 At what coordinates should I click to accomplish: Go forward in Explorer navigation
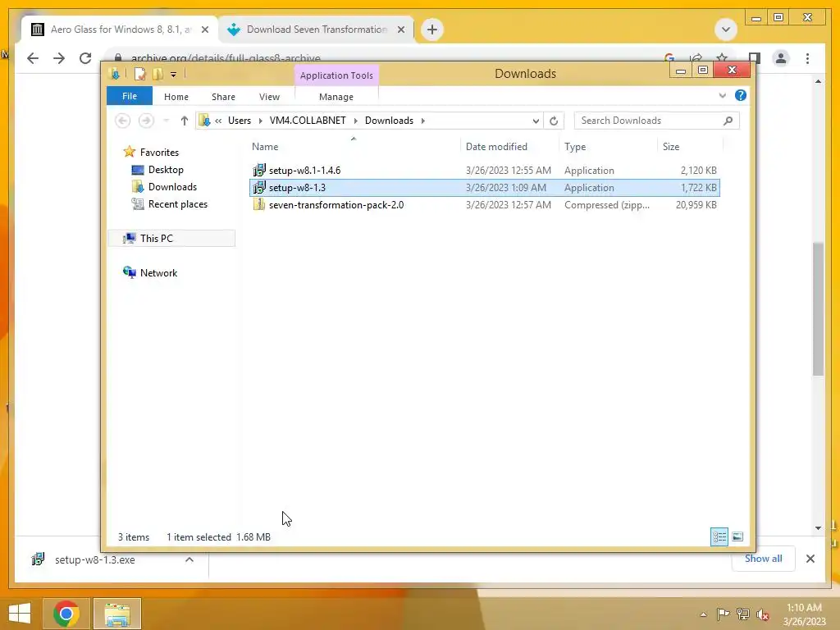tap(146, 121)
